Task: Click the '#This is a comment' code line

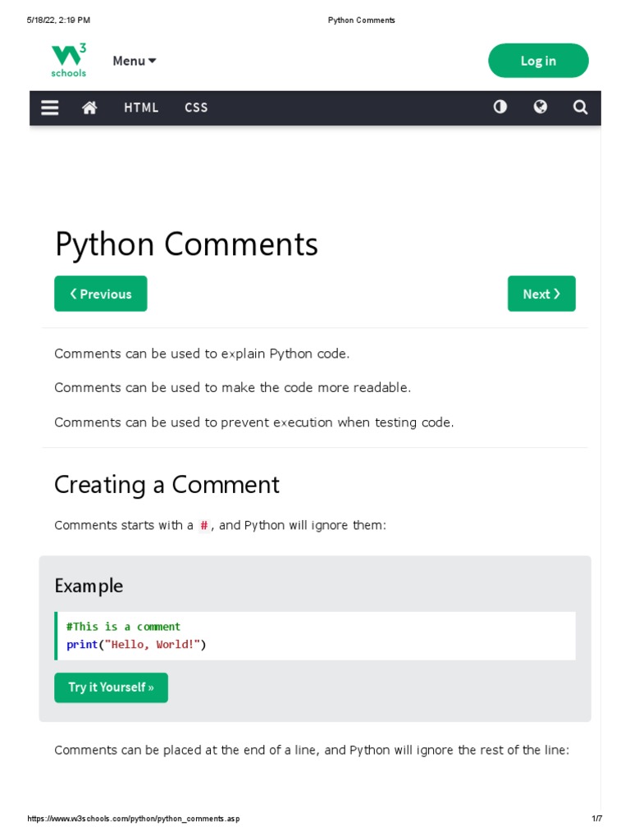Action: (x=123, y=627)
